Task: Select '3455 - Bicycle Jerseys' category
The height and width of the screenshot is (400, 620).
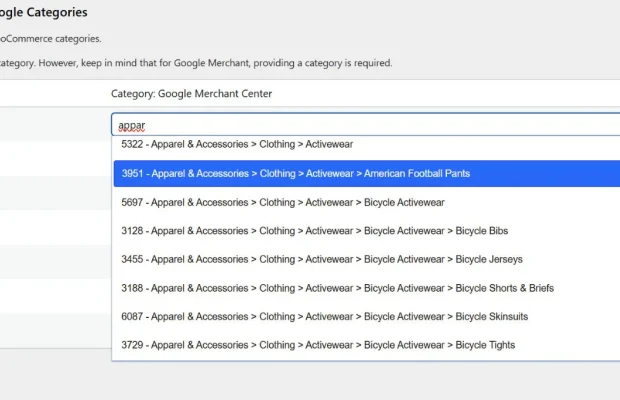Action: [367, 259]
